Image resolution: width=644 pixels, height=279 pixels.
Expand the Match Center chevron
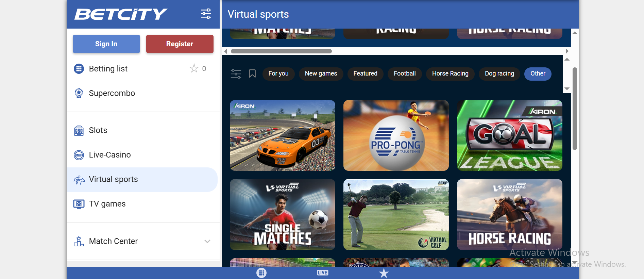[207, 241]
